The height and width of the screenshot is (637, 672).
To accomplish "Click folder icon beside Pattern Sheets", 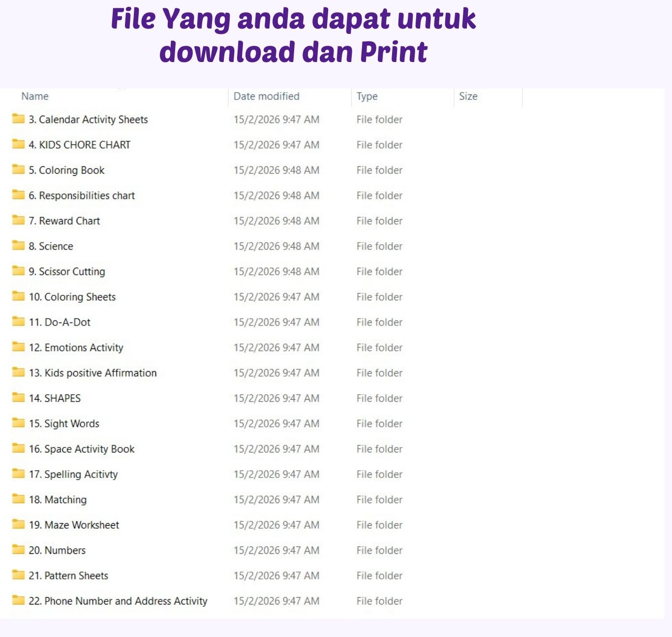I will (x=18, y=575).
